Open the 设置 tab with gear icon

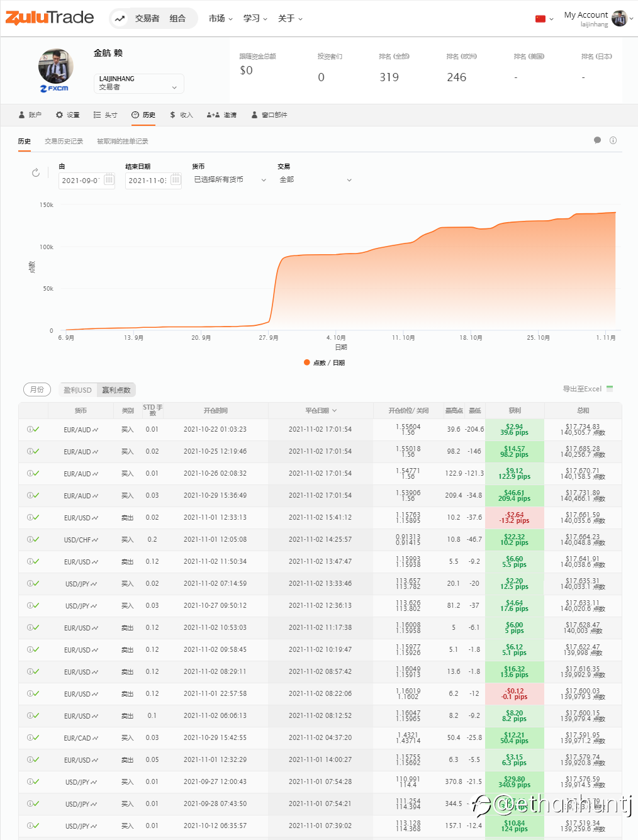coord(67,115)
